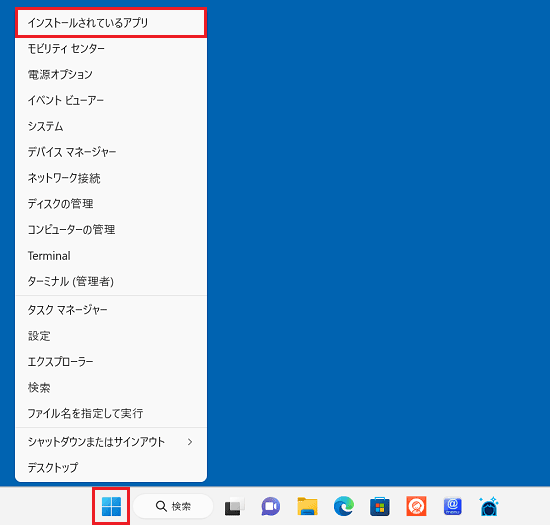
Task: Open モビリティ センター
Action: pyautogui.click(x=111, y=48)
